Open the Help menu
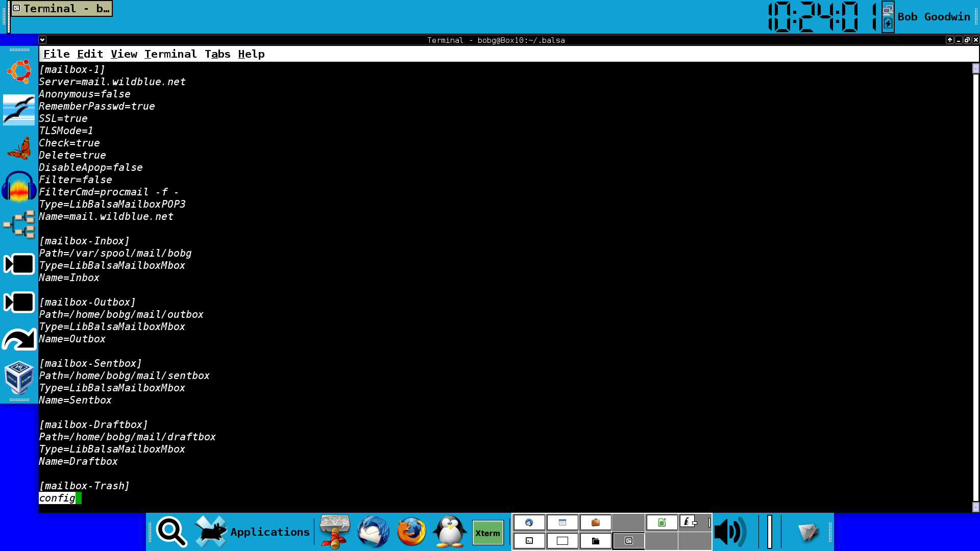The width and height of the screenshot is (980, 551). coord(251,54)
